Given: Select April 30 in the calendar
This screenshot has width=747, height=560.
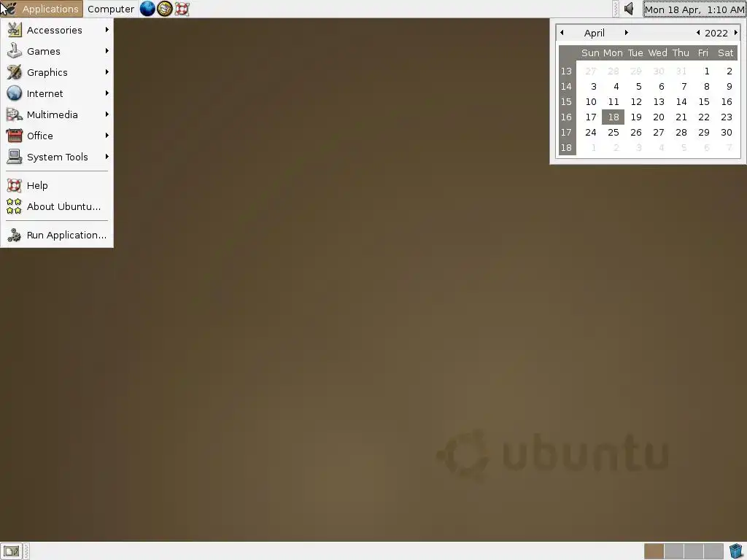Looking at the screenshot, I should pyautogui.click(x=727, y=133).
